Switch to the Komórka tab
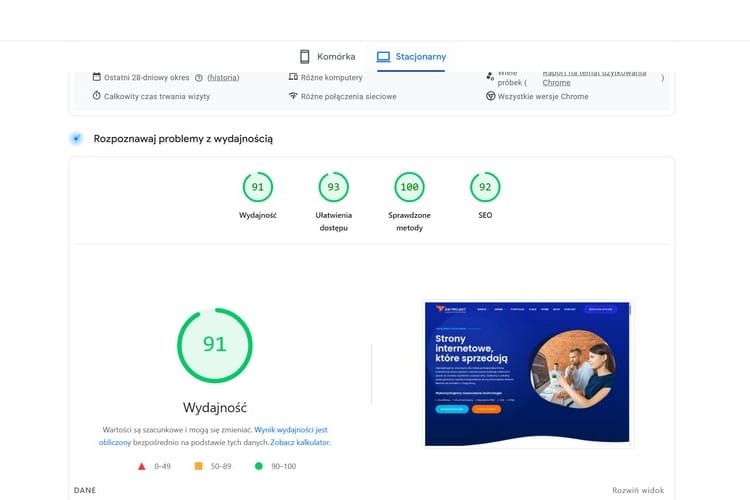The width and height of the screenshot is (750, 500). 328,56
